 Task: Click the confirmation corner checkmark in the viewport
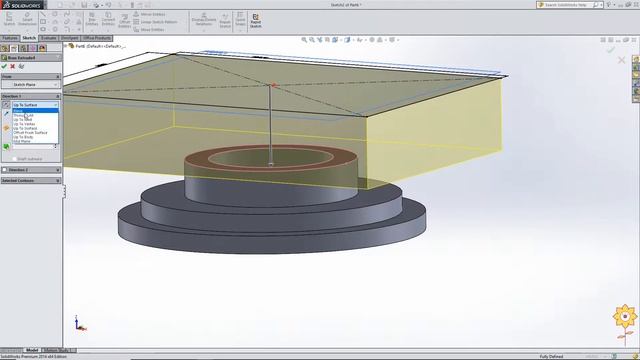tap(611, 50)
